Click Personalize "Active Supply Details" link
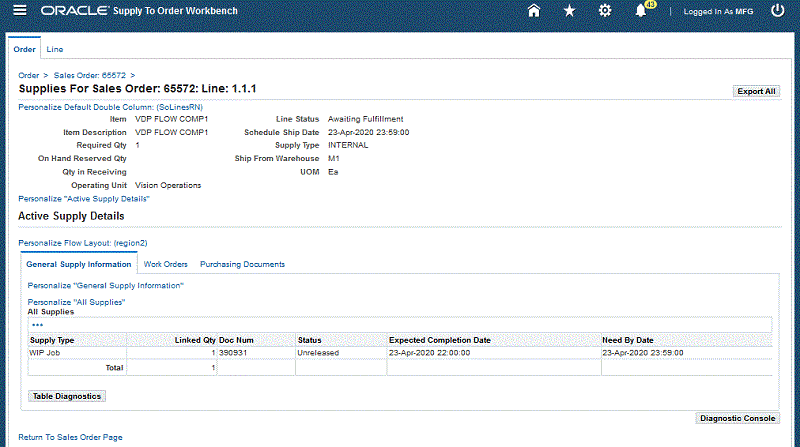 click(84, 199)
